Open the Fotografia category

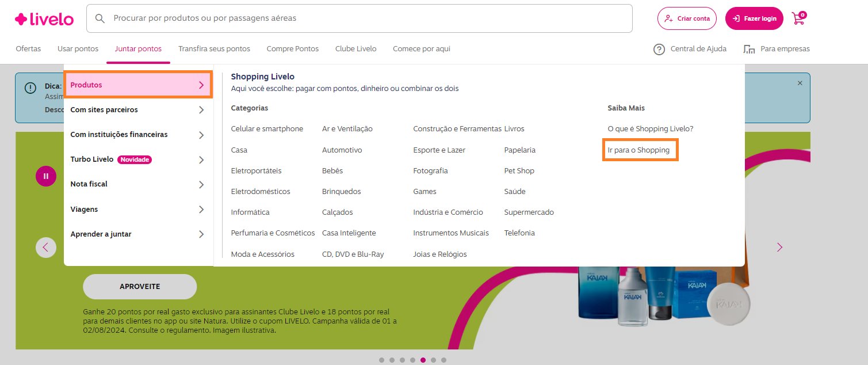tap(430, 171)
